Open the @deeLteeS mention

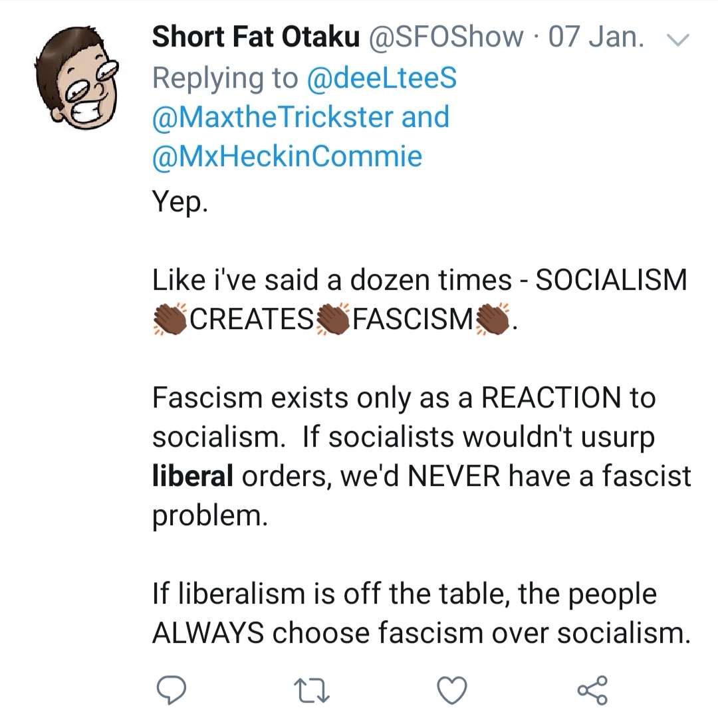(382, 78)
